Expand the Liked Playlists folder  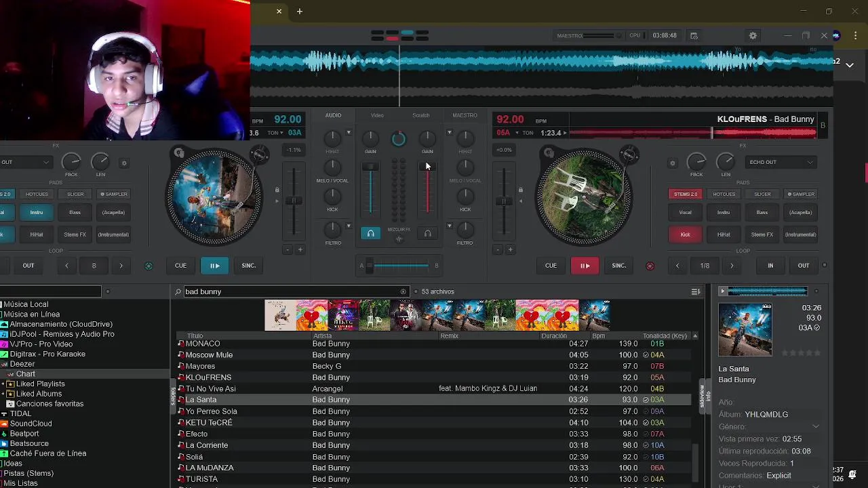[x=3, y=384]
